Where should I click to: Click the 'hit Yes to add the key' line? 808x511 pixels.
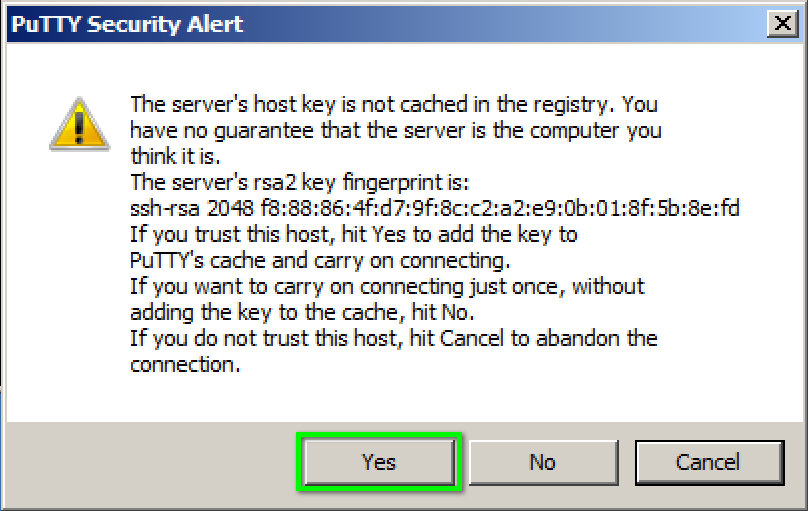coord(354,234)
